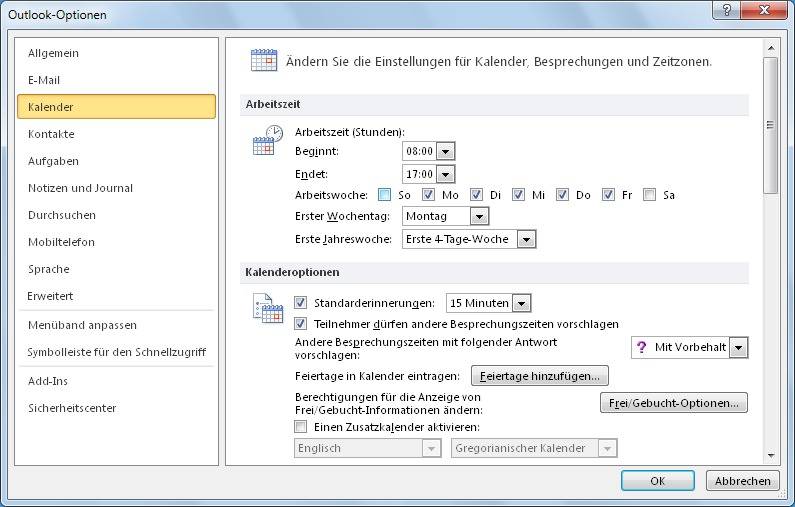Open the Endet time dropdown
The image size is (795, 507).
point(446,174)
